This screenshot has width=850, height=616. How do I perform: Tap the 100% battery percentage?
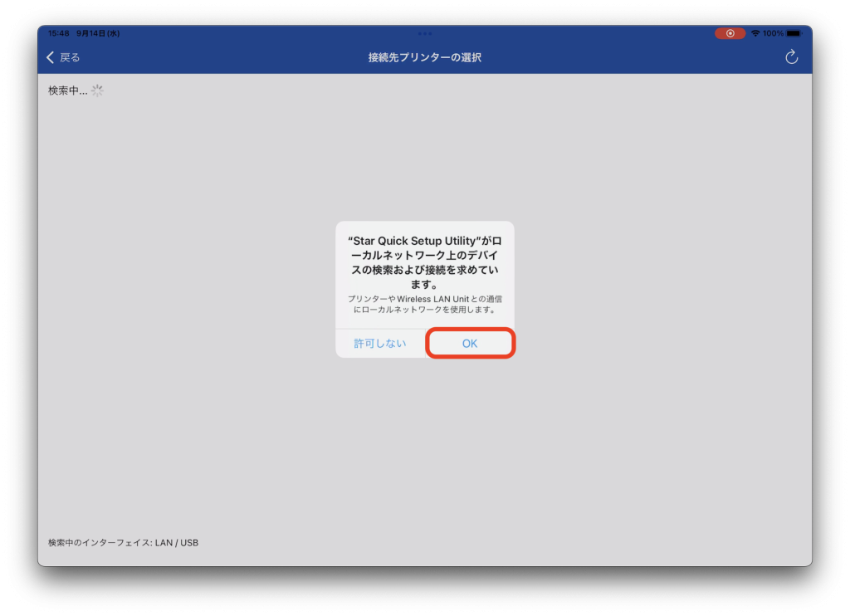773,33
